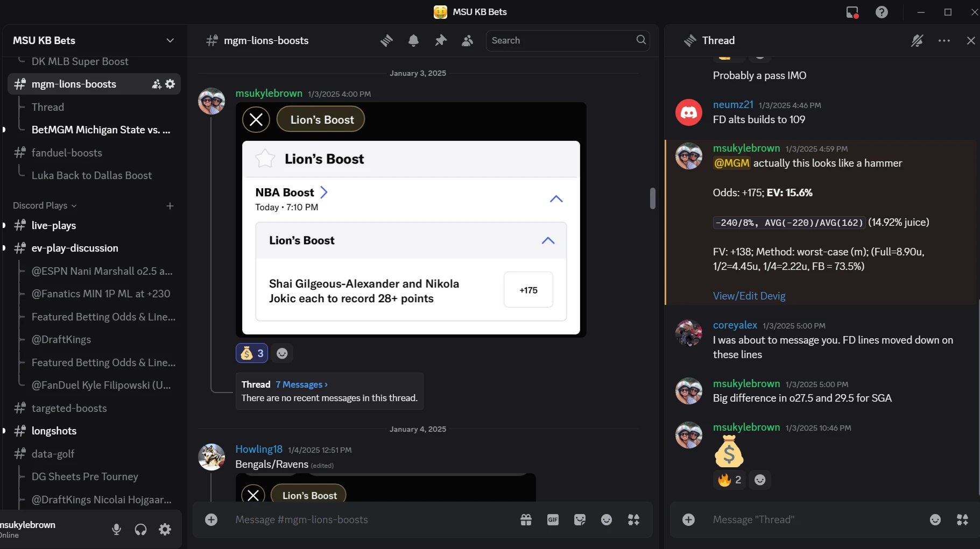Toggle microphone mute
Screen dimensions: 980x549
(116, 529)
